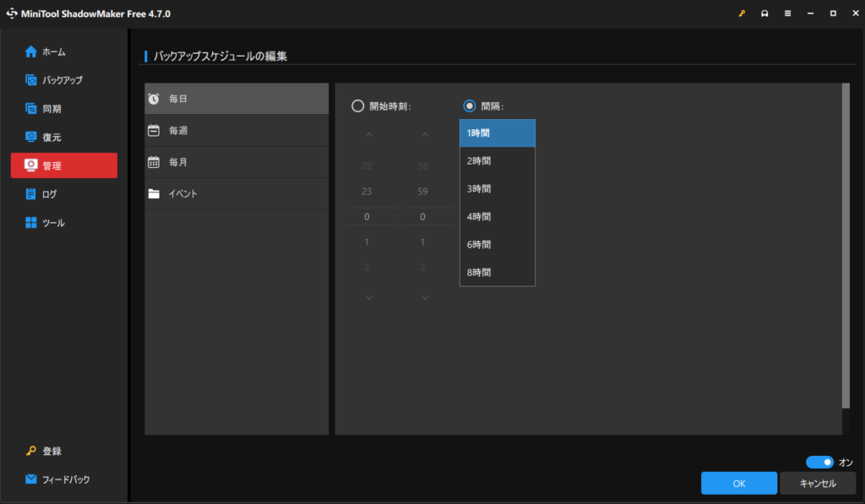Image resolution: width=865 pixels, height=504 pixels.
Task: Open the ログ logs section
Action: (x=64, y=194)
